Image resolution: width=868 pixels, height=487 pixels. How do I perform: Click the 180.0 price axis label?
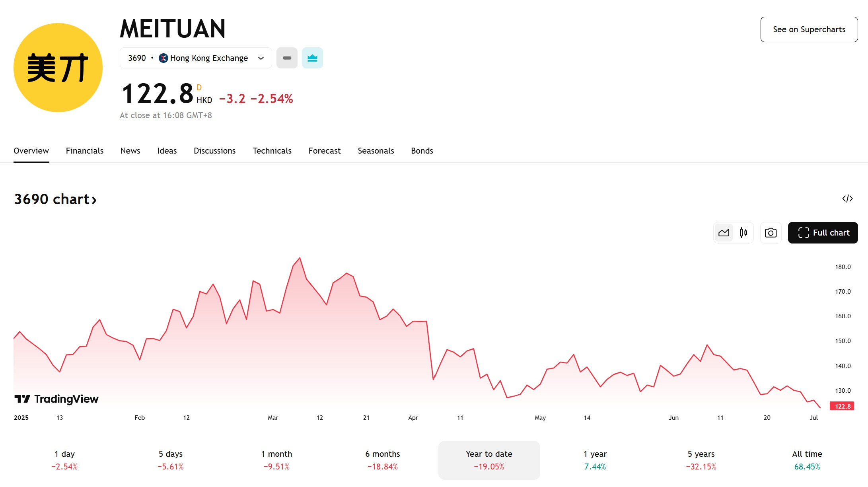pos(843,267)
